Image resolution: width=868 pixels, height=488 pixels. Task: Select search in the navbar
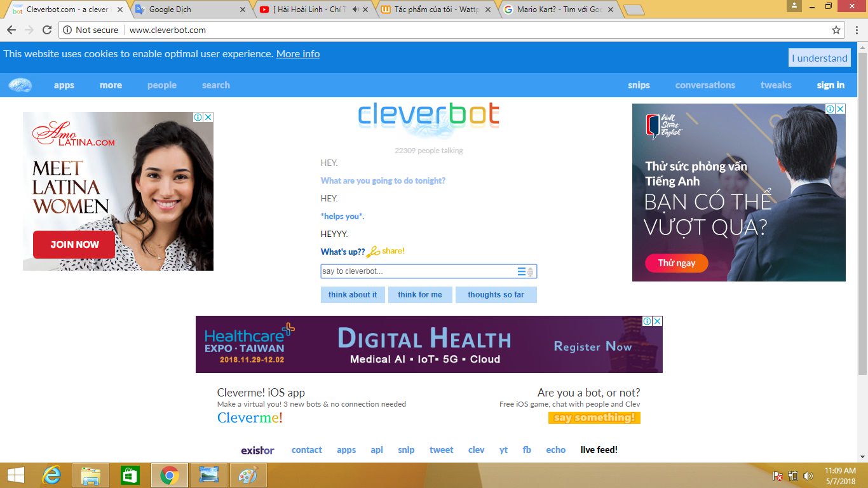coord(216,85)
